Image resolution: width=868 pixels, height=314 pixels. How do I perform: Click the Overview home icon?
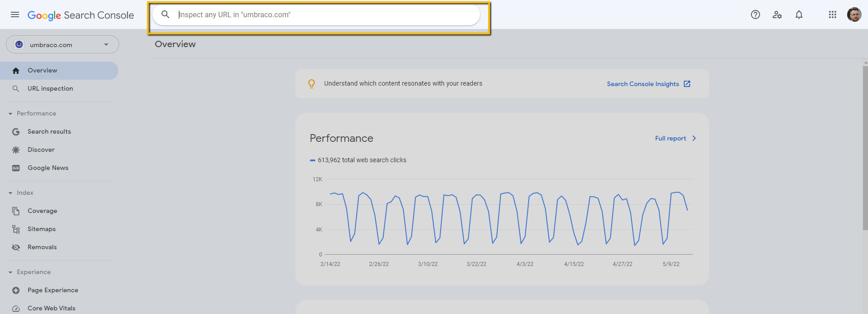coord(16,71)
